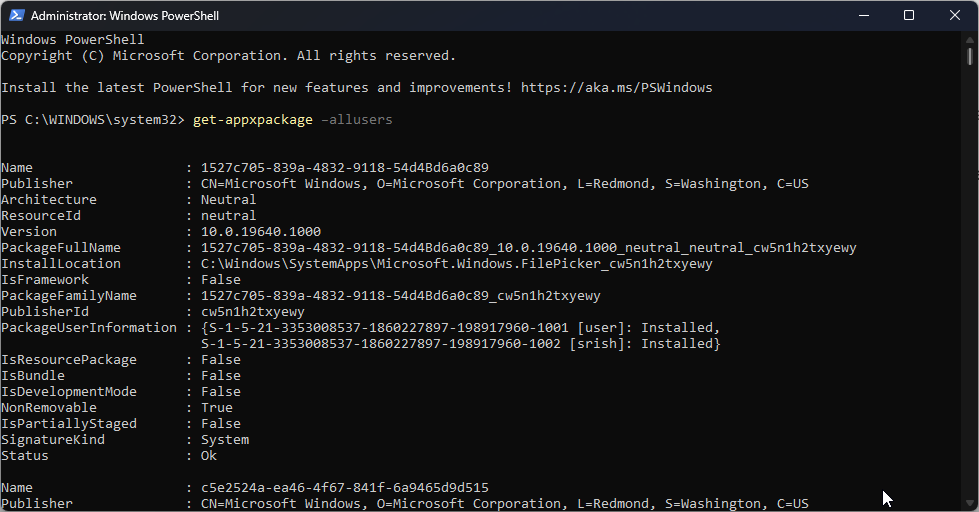Click the PS C:\WINDOWS\system32> prompt
This screenshot has width=979, height=512.
93,119
